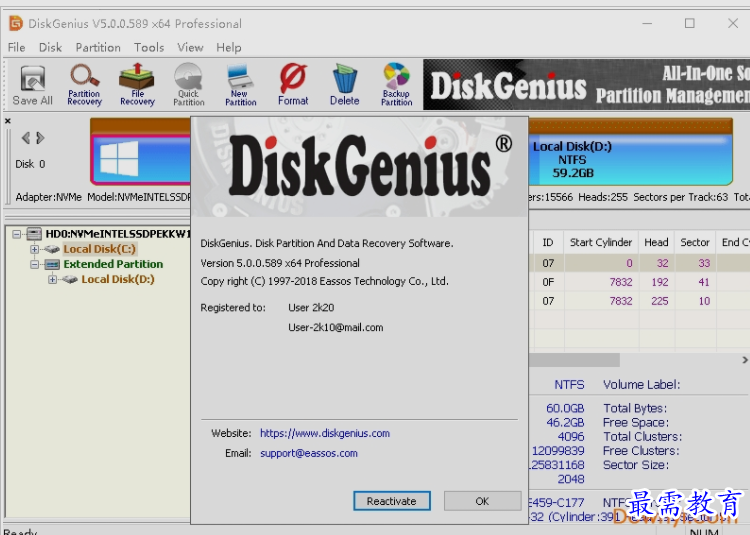Select Local Disk(D:) in tree
This screenshot has height=535, width=750.
tap(118, 279)
